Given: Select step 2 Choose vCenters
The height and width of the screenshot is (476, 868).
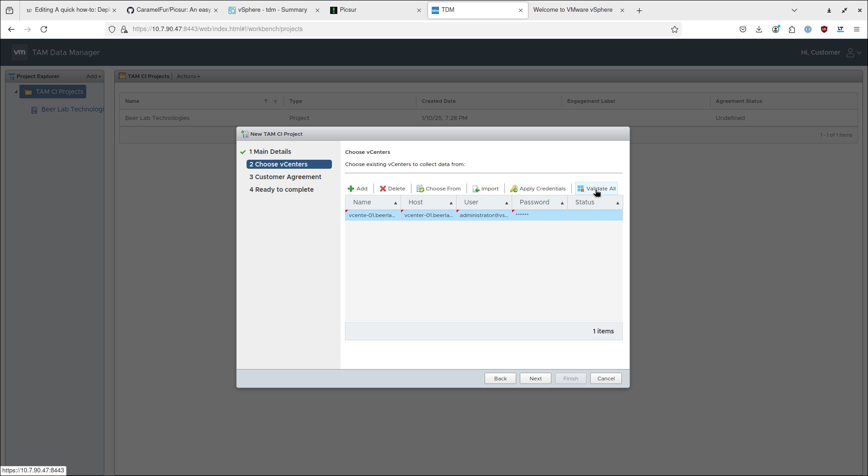Looking at the screenshot, I should (289, 164).
